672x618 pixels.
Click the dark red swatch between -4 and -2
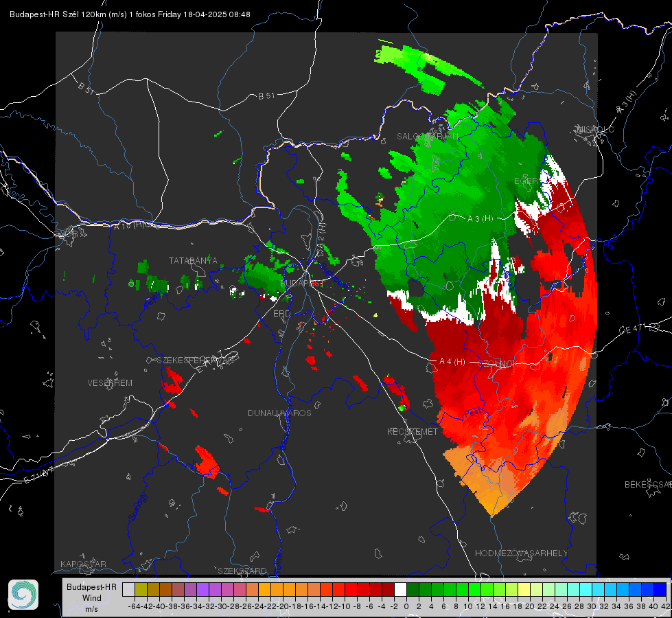pos(388,589)
